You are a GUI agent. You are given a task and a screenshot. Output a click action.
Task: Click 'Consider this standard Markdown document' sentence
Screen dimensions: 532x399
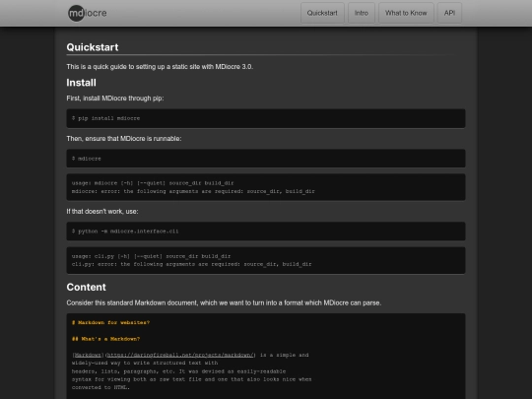(224, 302)
